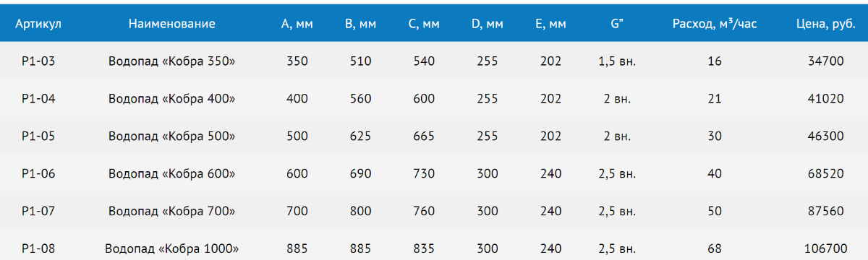Click the Цена, руб. column header
The height and width of the screenshot is (260, 868).
point(825,24)
